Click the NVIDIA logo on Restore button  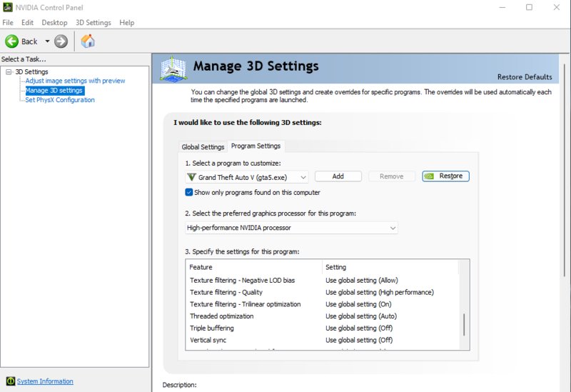pos(430,176)
